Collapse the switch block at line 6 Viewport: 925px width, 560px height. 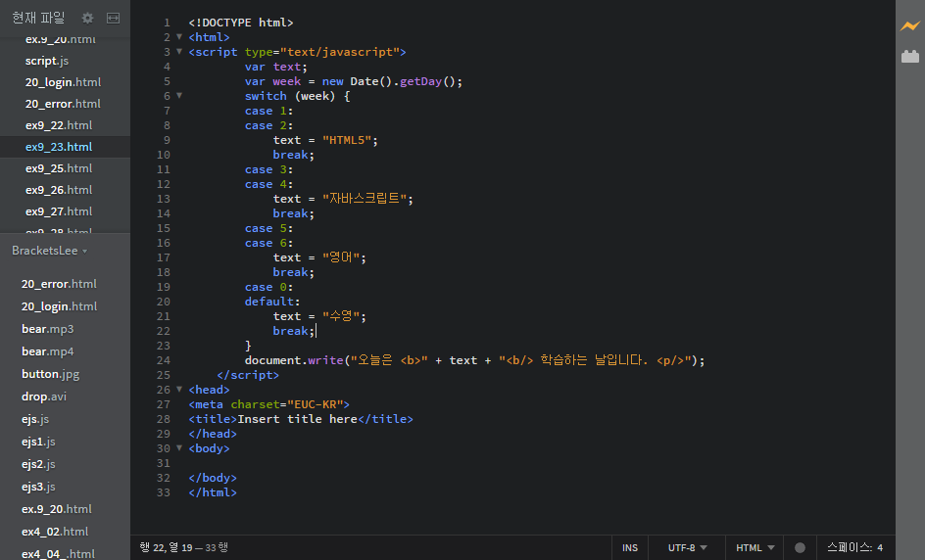(x=179, y=96)
